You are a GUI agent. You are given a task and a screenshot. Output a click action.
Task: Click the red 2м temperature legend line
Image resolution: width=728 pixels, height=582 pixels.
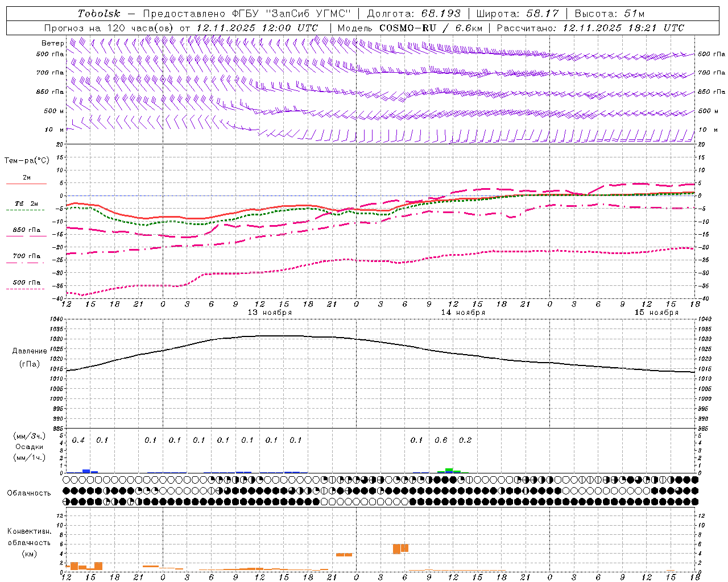[x=26, y=184]
